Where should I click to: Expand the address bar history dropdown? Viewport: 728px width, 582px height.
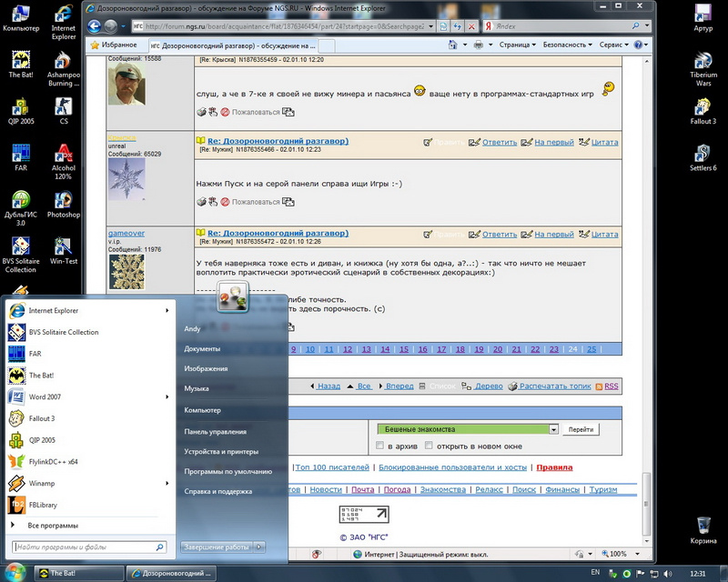click(430, 26)
